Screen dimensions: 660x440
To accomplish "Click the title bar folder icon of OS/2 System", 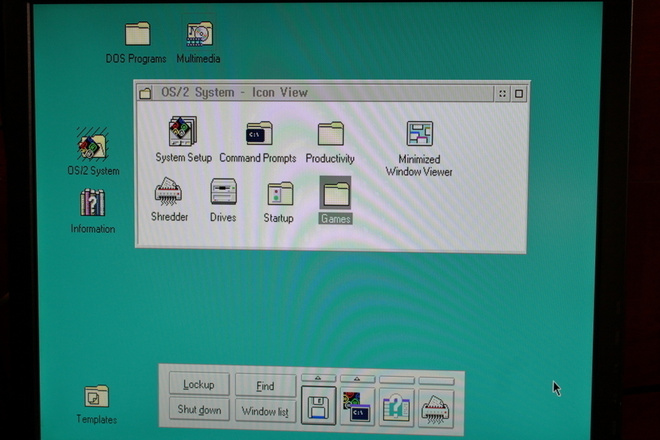I will tap(145, 93).
